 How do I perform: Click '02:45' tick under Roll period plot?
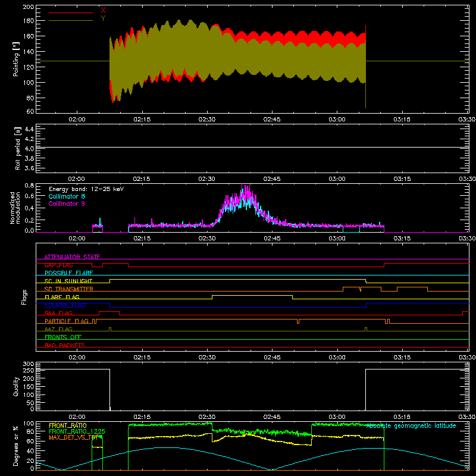272,179
